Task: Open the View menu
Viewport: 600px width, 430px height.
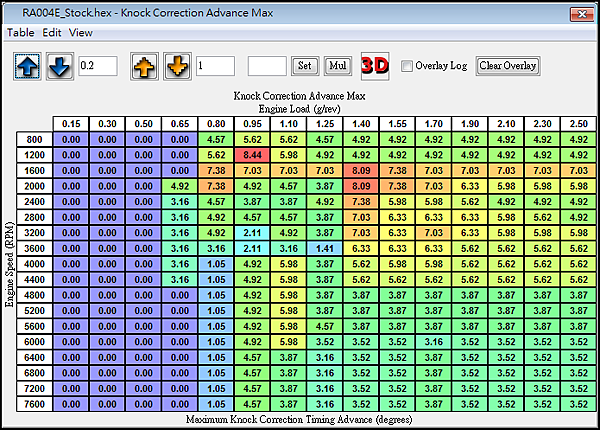Action: pyautogui.click(x=81, y=33)
